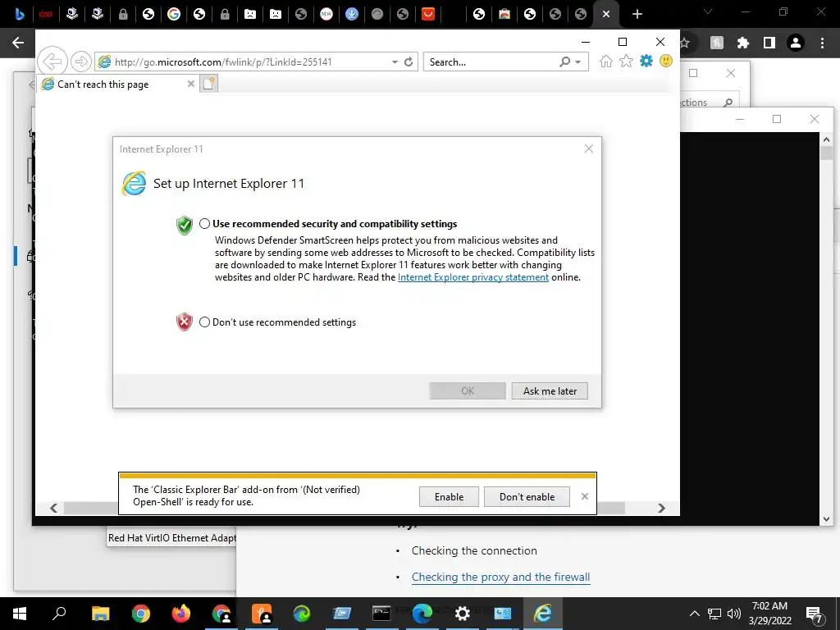Open the Microsoft Edge taskbar icon
This screenshot has width=840, height=630.
422,614
